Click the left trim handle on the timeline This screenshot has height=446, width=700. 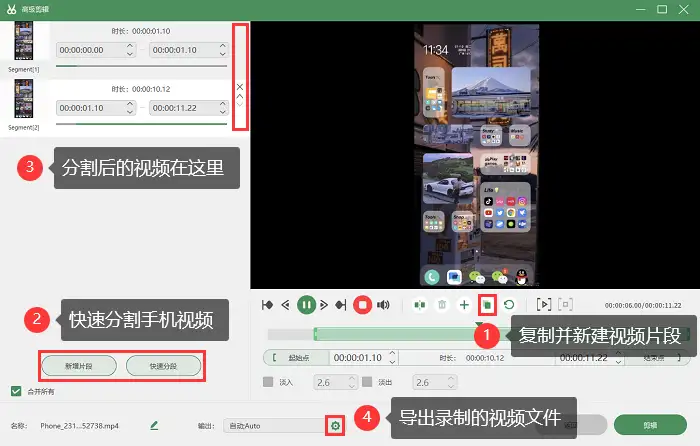click(x=315, y=334)
